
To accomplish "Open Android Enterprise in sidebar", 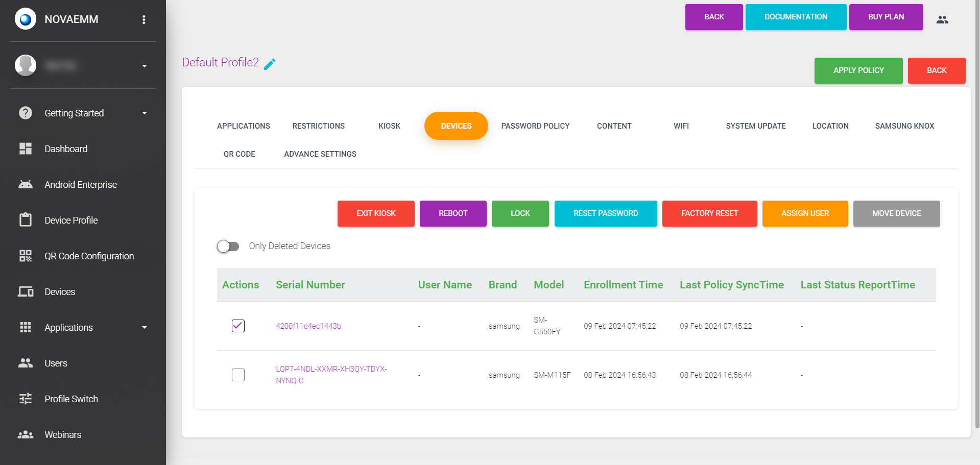I will pos(81,185).
